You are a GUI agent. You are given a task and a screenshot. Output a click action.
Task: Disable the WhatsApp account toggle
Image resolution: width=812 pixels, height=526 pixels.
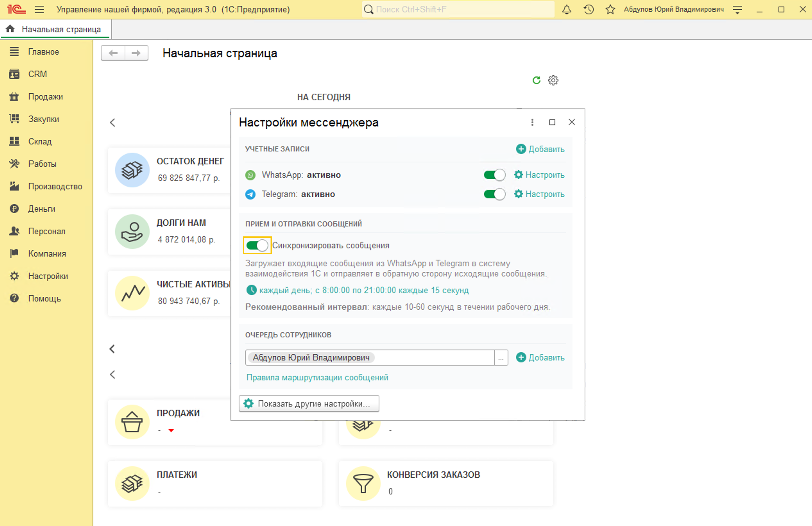pyautogui.click(x=494, y=175)
